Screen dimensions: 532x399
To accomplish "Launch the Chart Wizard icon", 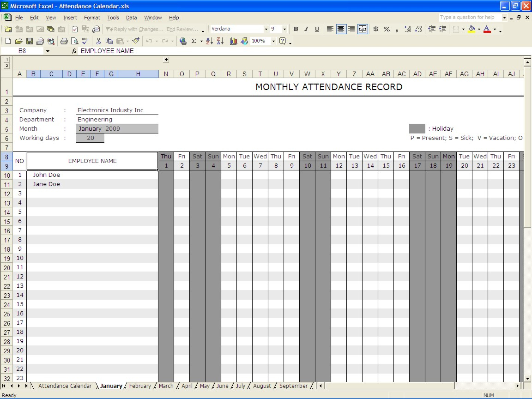I will tap(233, 41).
